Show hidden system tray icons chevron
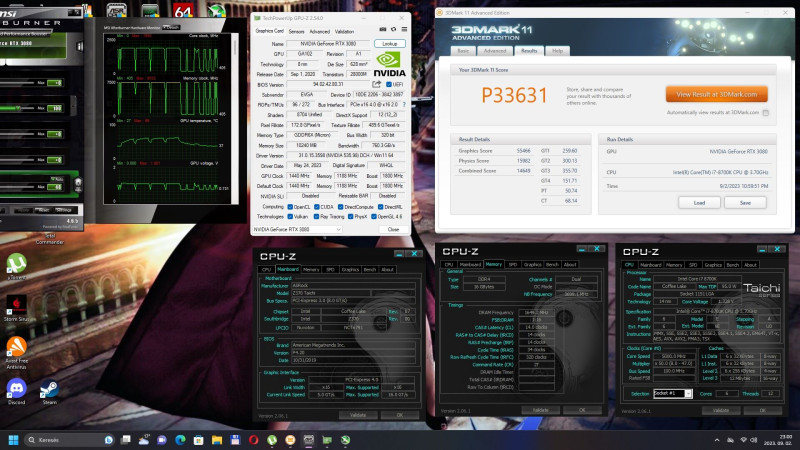The width and height of the screenshot is (800, 450). click(x=716, y=440)
